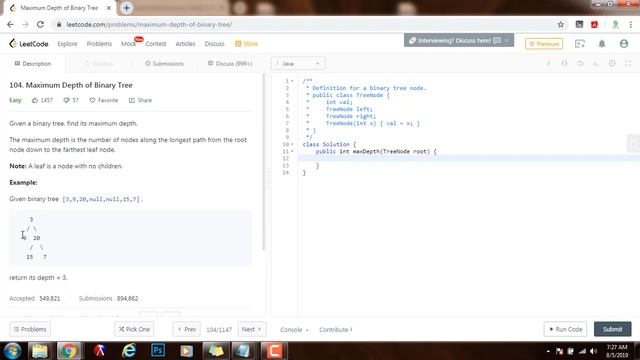Click the Chrome address bar
This screenshot has height=360, width=640.
pos(306,24)
